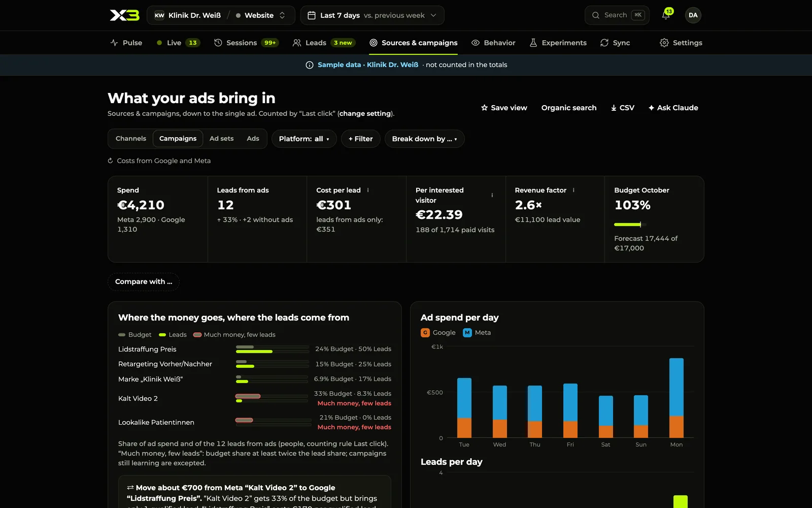Go to the Sessions tab

[246, 43]
